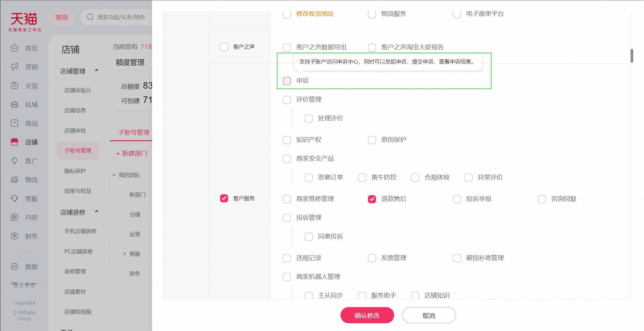Check the 破损补寄管理 checkbox
644x331 pixels.
tap(457, 258)
